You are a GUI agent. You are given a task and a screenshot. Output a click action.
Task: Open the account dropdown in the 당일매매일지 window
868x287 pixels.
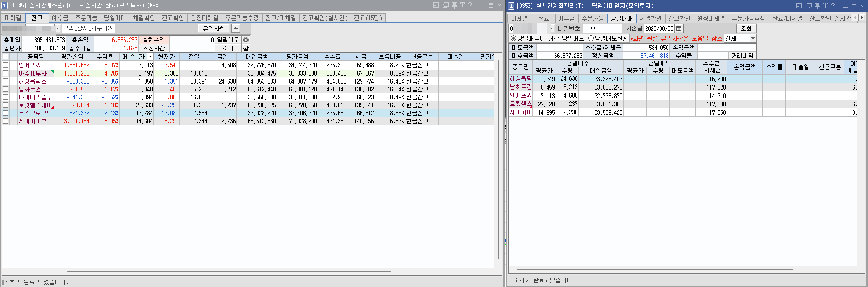552,28
